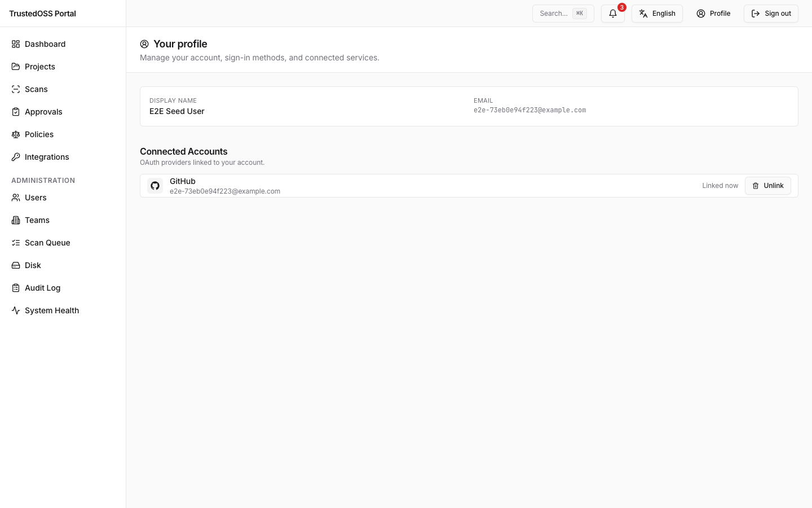Click the Manage your account subtitle text
Image resolution: width=812 pixels, height=508 pixels.
(259, 58)
